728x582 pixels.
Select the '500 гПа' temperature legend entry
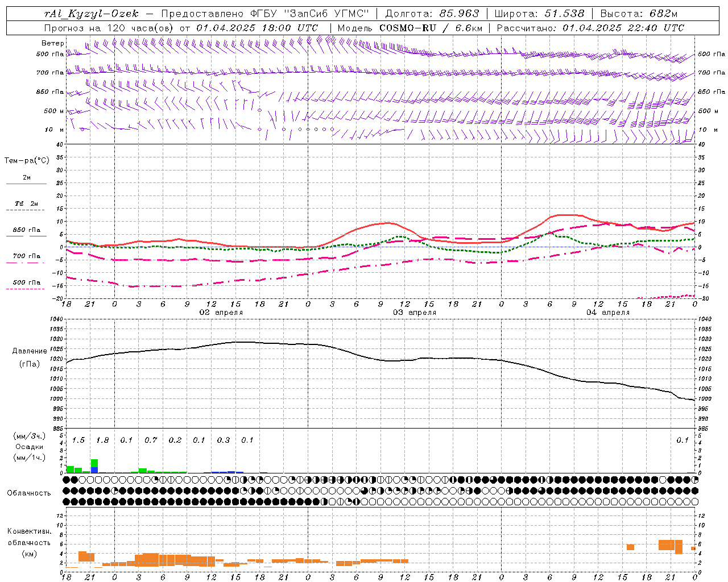pos(26,282)
